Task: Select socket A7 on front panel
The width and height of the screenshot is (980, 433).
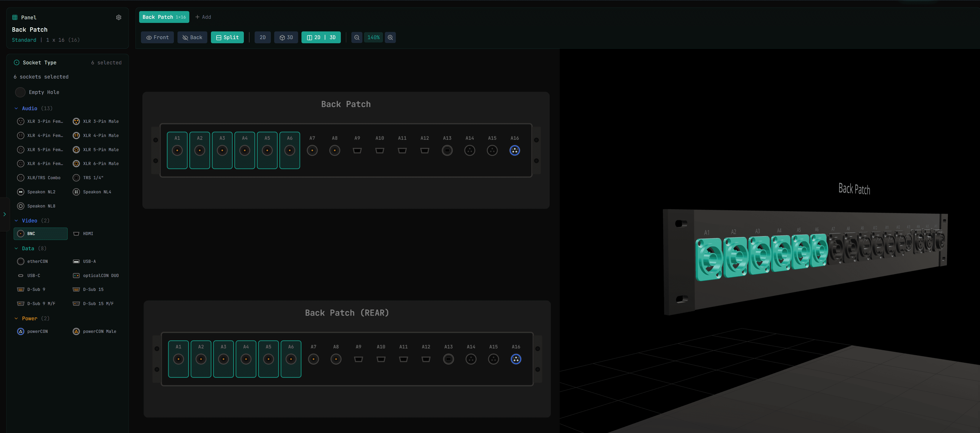Action: click(x=312, y=150)
